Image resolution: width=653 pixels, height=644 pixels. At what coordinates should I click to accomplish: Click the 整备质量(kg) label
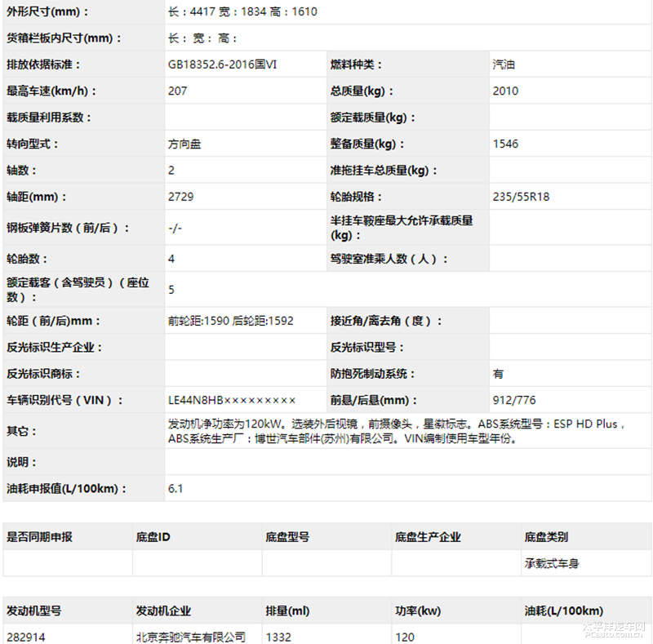(367, 144)
